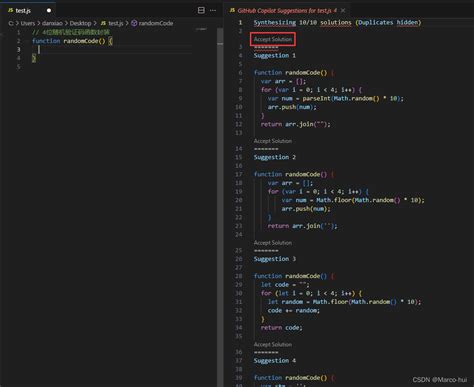Open the More Actions ellipsis menu

click(213, 10)
